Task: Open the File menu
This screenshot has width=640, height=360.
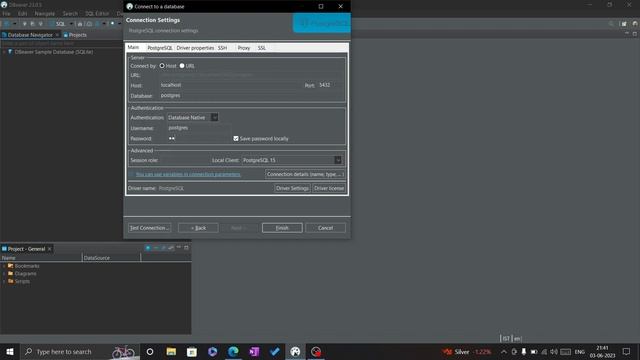Action: coord(7,13)
